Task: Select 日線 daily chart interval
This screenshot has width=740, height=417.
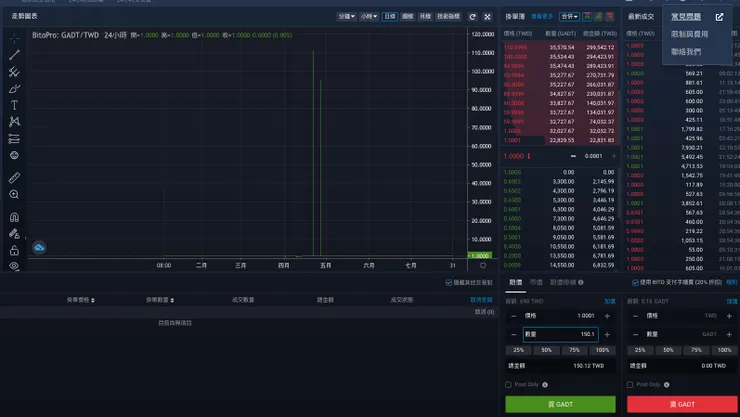Action: point(390,17)
